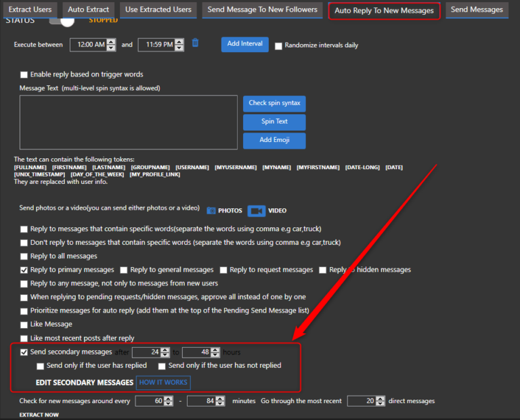Viewport: 520px width, 420px height.
Task: Open the Extract Users tab
Action: coord(30,9)
